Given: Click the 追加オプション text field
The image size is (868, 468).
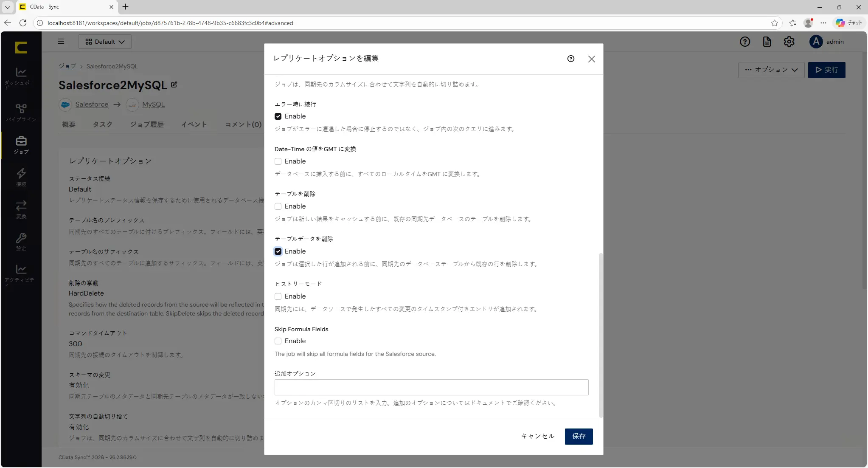Looking at the screenshot, I should point(431,387).
